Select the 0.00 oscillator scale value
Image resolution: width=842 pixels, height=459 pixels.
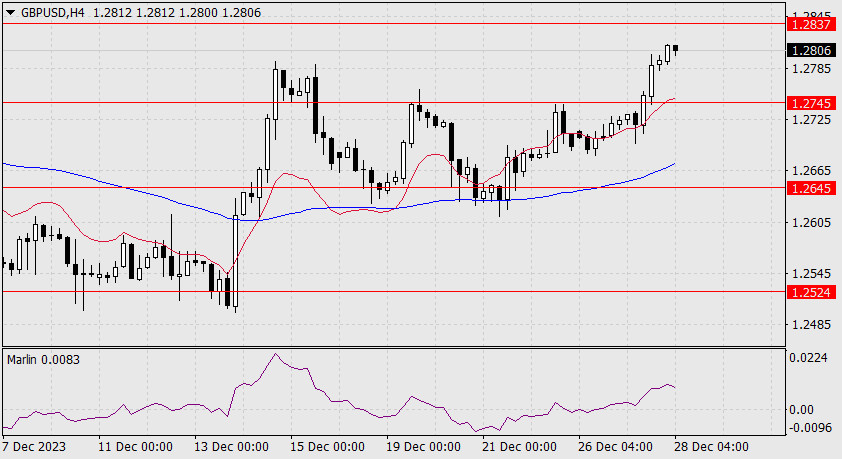pyautogui.click(x=801, y=410)
